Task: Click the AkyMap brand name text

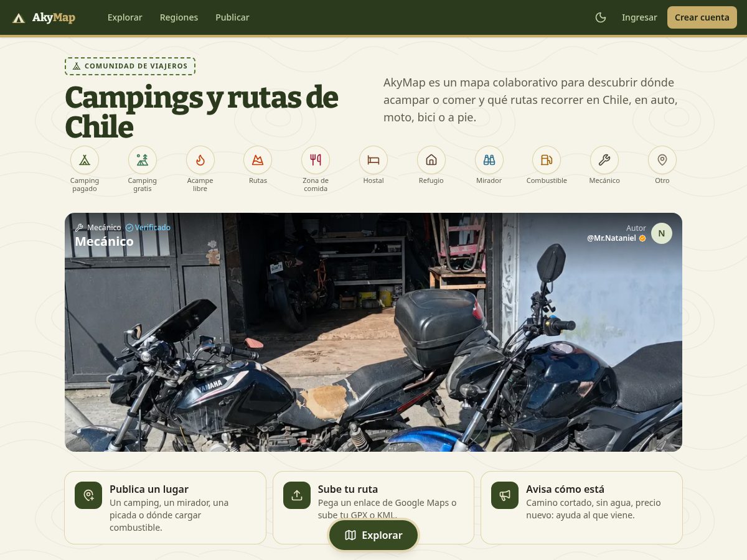Action: [x=54, y=18]
